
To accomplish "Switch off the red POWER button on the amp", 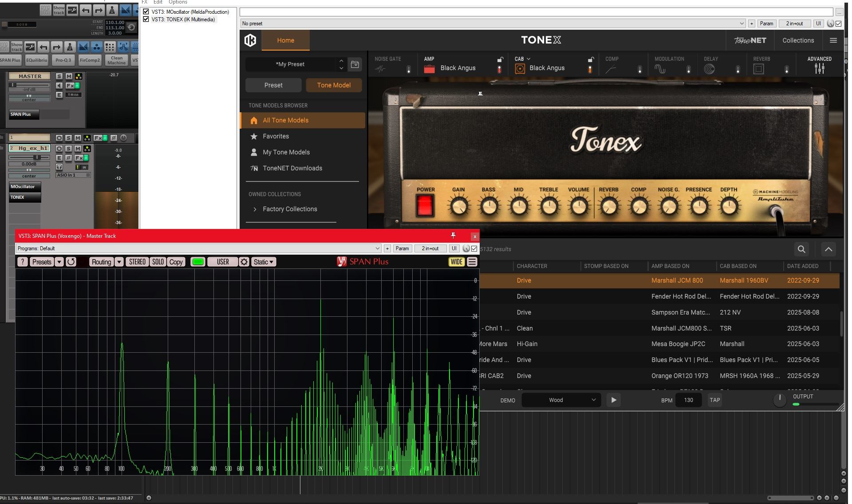I will [425, 206].
